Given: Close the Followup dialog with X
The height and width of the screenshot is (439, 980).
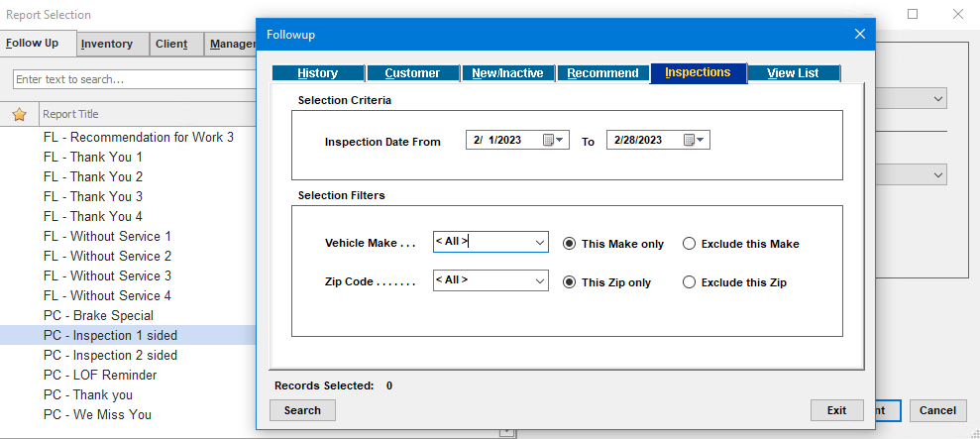Looking at the screenshot, I should pos(860,35).
